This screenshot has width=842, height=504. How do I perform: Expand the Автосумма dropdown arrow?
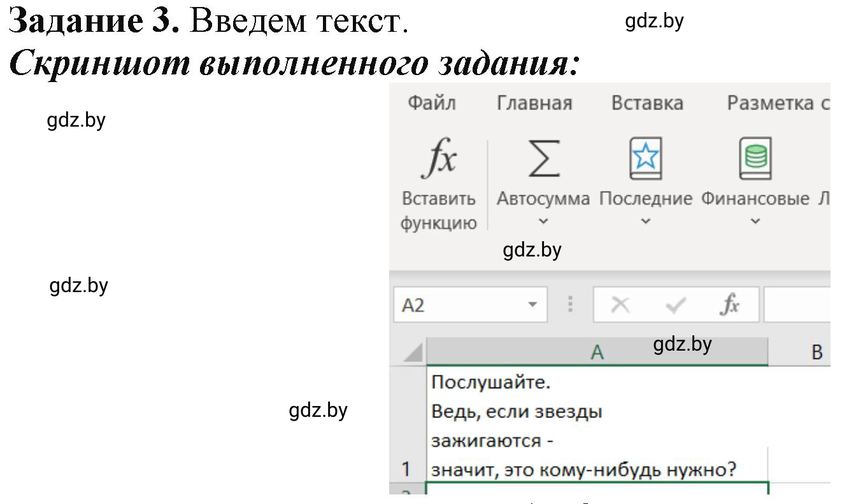[543, 221]
